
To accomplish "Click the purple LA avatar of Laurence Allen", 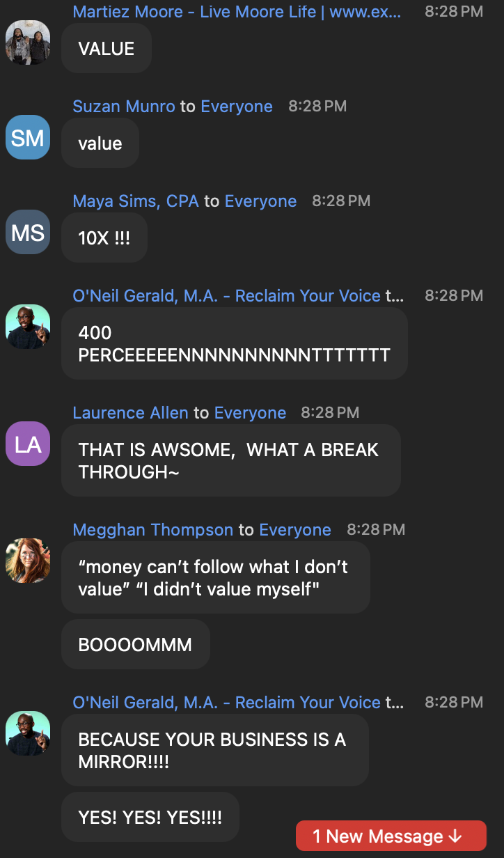I will click(28, 444).
